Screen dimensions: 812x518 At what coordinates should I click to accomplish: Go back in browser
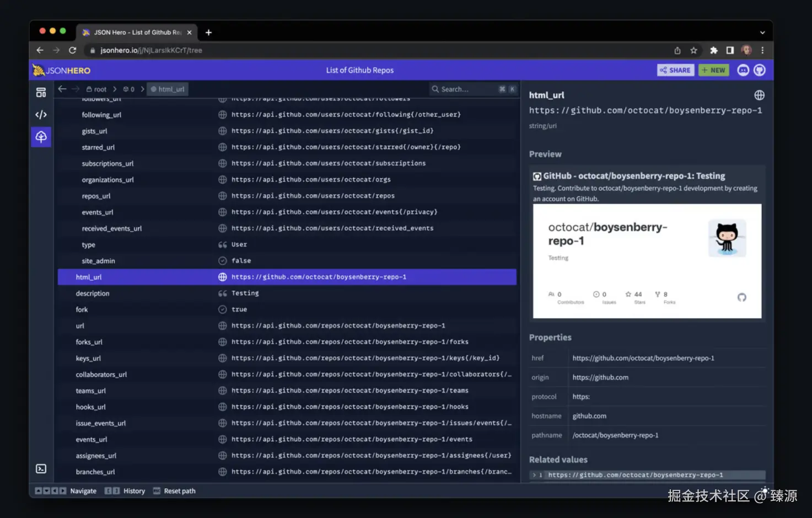point(40,50)
